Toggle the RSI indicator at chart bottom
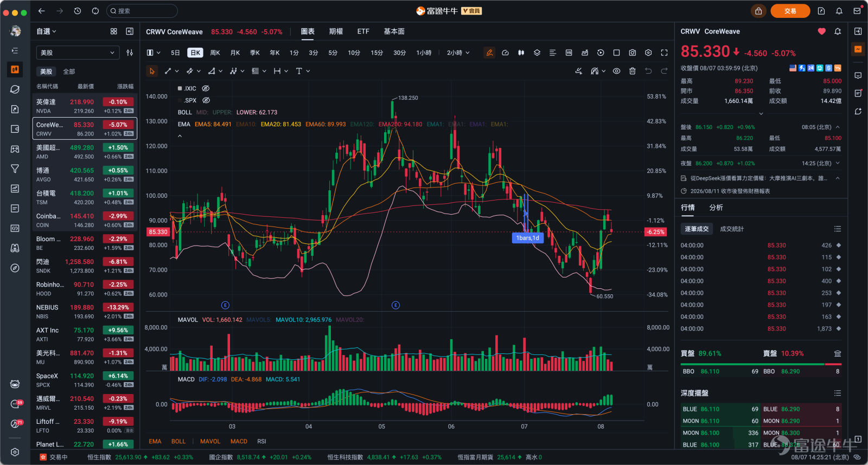The image size is (868, 465). click(x=261, y=441)
